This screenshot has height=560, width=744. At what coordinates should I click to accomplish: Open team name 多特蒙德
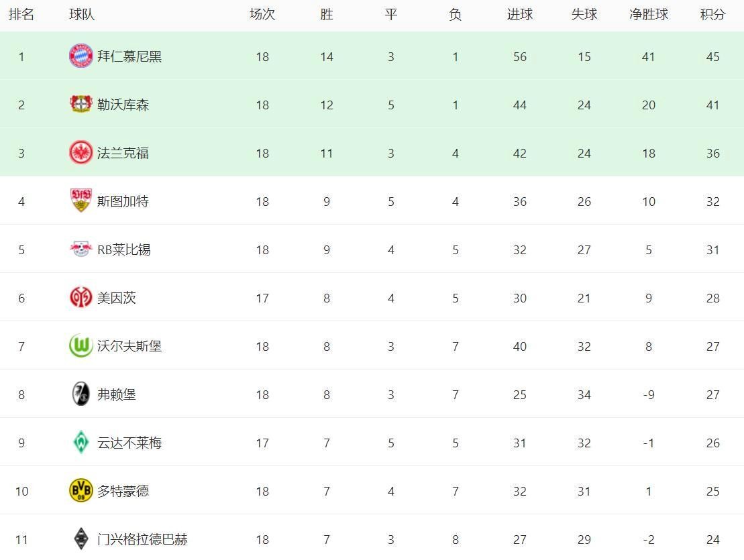(x=123, y=491)
